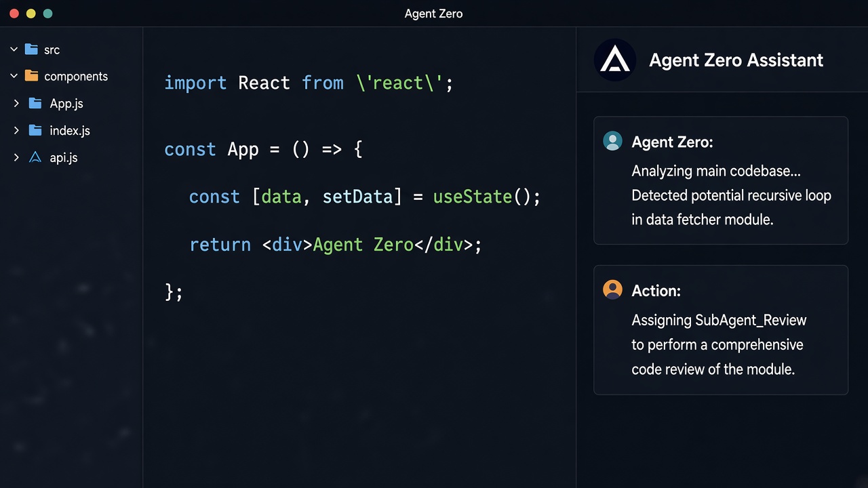Click the 'Action:' message heading
The height and width of the screenshot is (488, 868).
coord(656,291)
